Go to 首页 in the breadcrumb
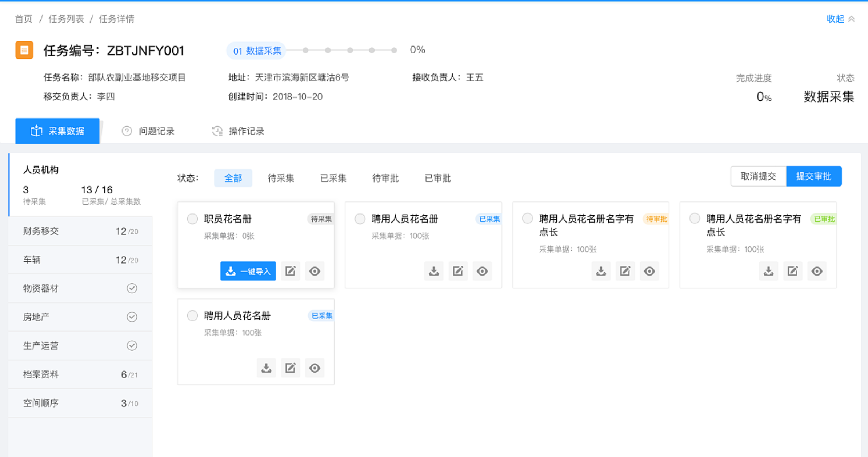868x457 pixels. point(24,19)
